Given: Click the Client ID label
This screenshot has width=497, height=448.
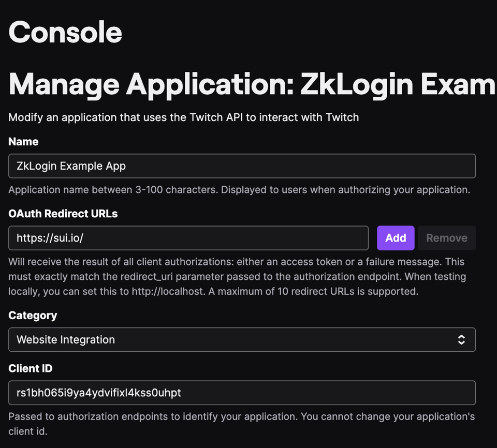Looking at the screenshot, I should [31, 368].
